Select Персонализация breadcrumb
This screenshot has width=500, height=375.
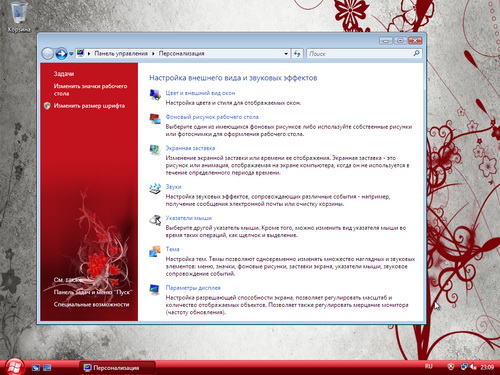click(181, 53)
